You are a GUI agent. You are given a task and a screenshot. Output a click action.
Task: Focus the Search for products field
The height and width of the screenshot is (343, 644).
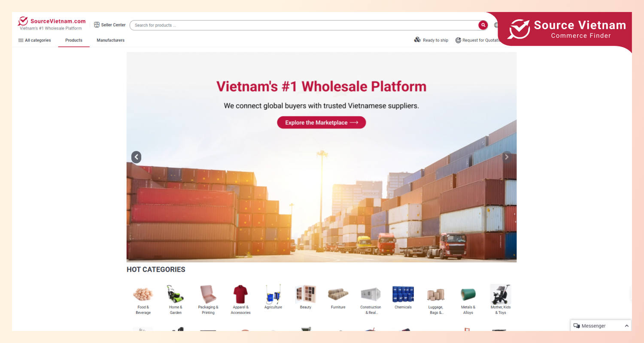click(304, 25)
